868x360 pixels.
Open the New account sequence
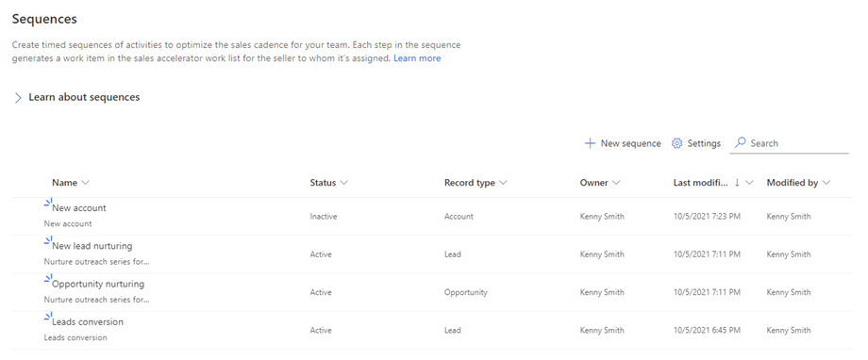[78, 208]
